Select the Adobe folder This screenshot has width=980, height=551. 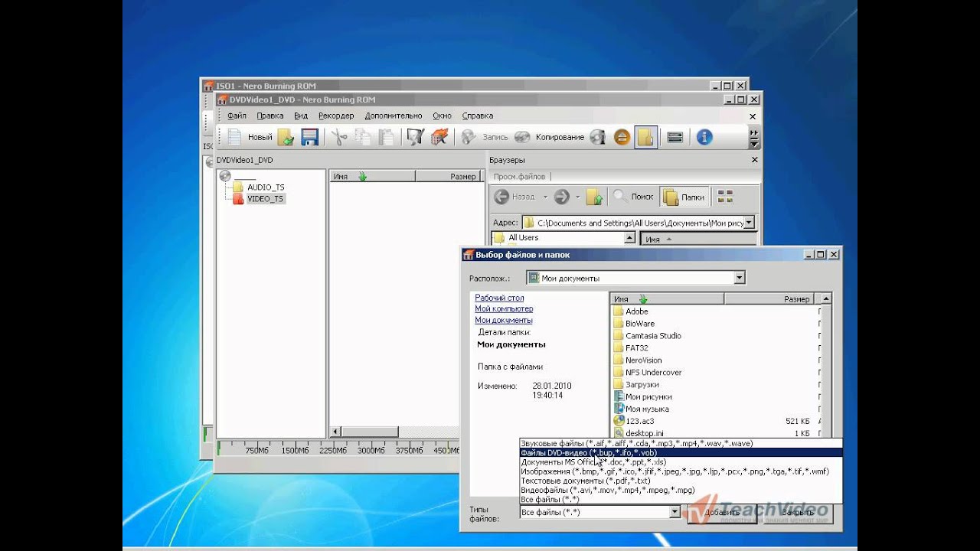pos(637,311)
